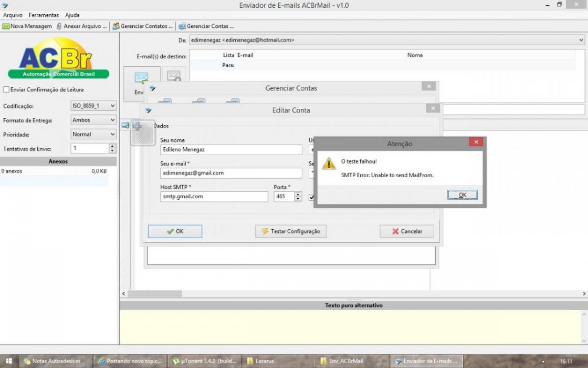Open the Arquivo menu
This screenshot has height=368, width=588.
pyautogui.click(x=13, y=15)
